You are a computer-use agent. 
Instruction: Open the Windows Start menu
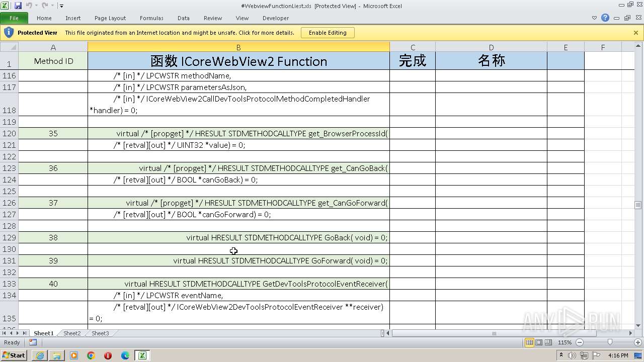point(14,355)
